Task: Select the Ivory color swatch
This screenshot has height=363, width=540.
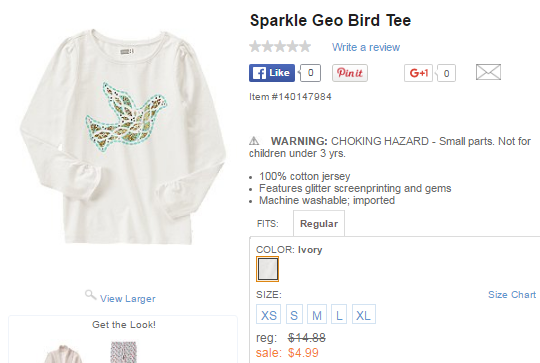Action: [267, 269]
